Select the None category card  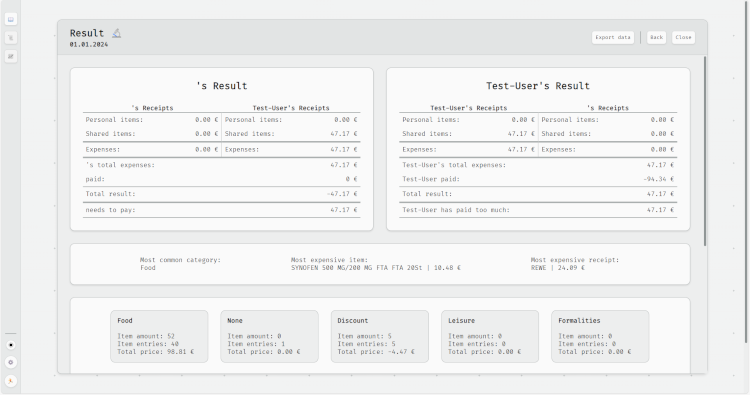point(269,336)
